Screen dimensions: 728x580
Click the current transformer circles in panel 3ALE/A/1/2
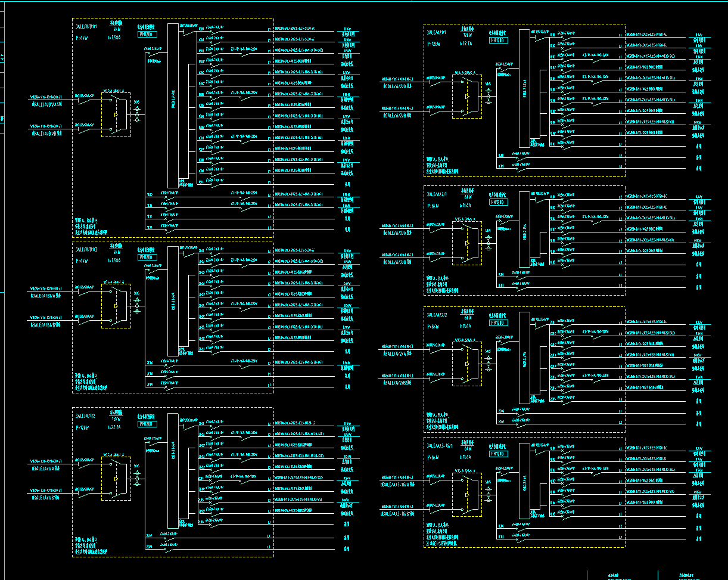[x=138, y=478]
